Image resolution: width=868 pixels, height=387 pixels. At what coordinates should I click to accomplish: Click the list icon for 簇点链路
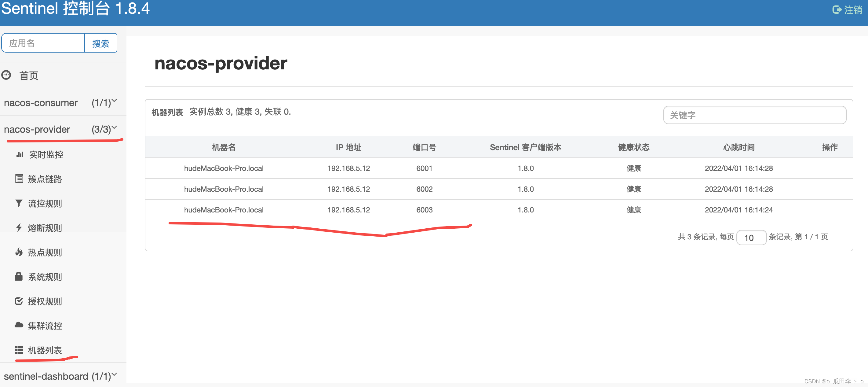click(x=19, y=179)
